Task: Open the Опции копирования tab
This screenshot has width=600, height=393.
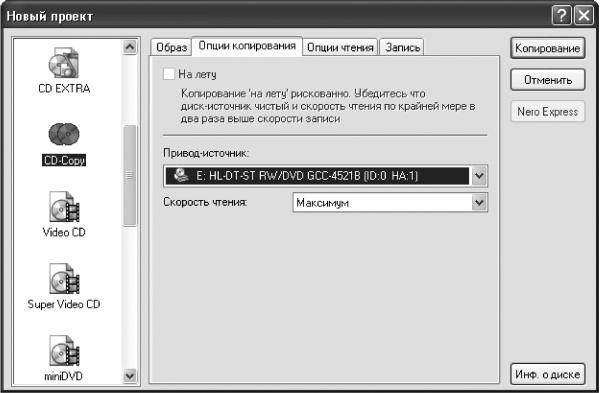Action: click(247, 46)
